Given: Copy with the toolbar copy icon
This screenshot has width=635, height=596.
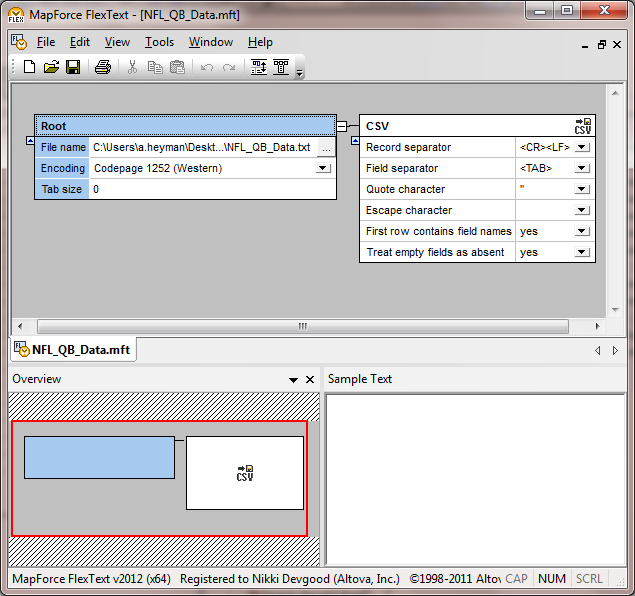Looking at the screenshot, I should 155,67.
